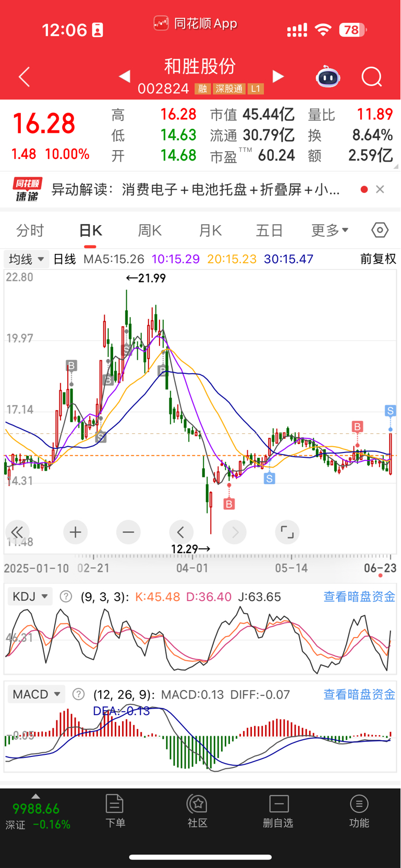Tap 删自选 remove from watchlist
Viewport: 401px width, 868px height.
click(x=278, y=811)
